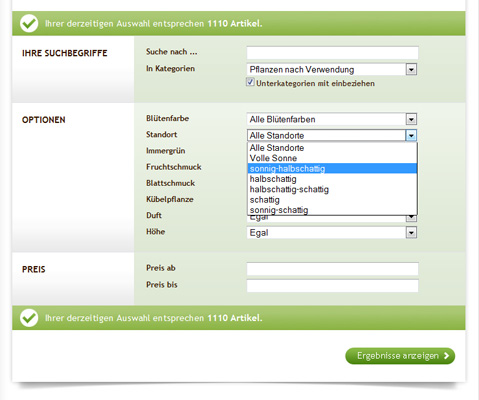Expand the Blütenfarbe dropdown
The width and height of the screenshot is (479, 400).
point(411,119)
